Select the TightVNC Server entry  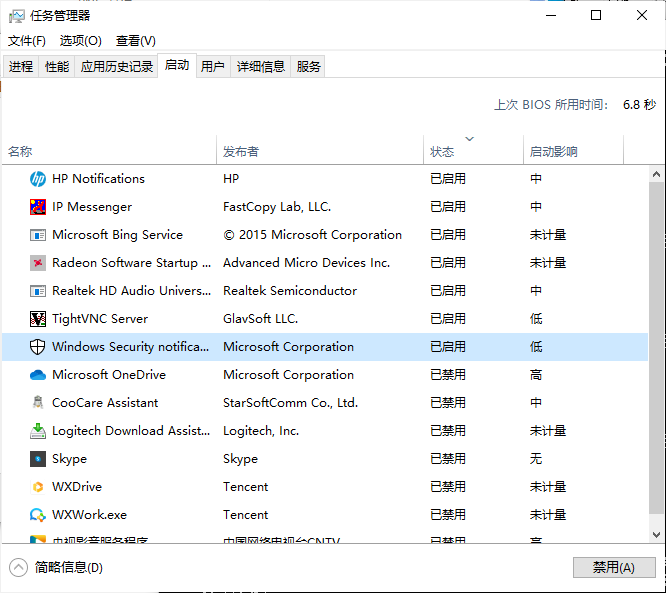100,319
